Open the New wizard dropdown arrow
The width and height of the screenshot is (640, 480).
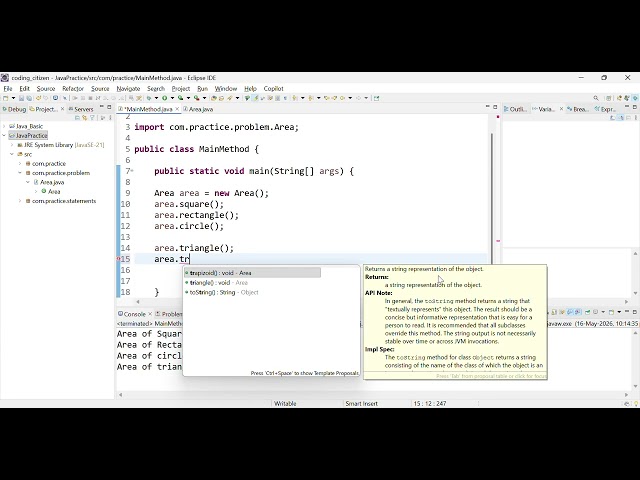click(13, 98)
